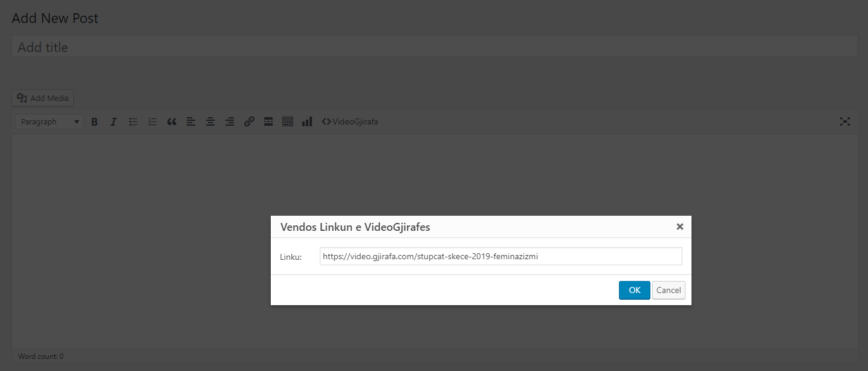
Task: Click the Add title field
Action: [x=435, y=47]
